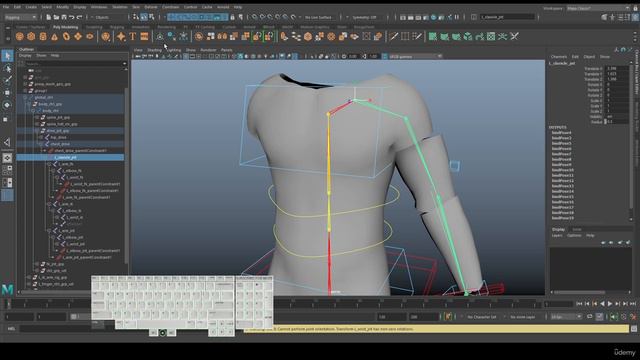
Task: Toggle select by component type mode
Action: coord(151,17)
